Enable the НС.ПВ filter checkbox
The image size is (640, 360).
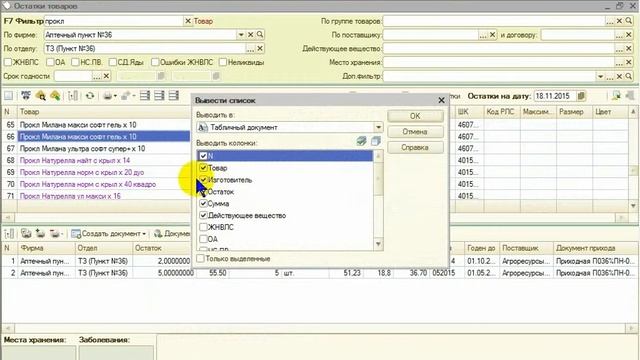(x=75, y=62)
